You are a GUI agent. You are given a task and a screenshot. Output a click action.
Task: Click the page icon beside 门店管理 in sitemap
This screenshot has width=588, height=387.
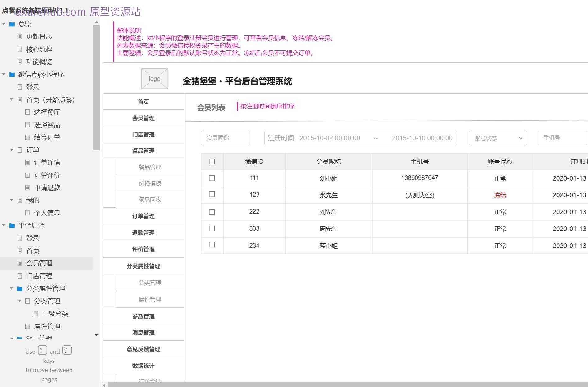click(20, 276)
